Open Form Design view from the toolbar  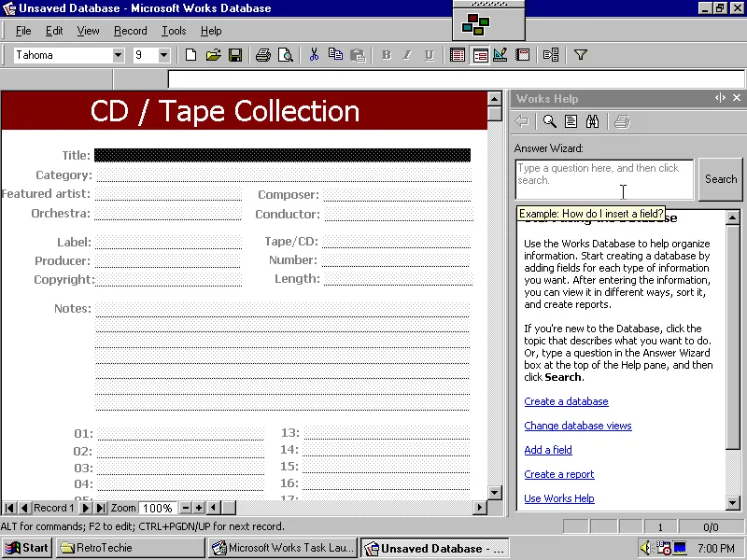[x=501, y=55]
